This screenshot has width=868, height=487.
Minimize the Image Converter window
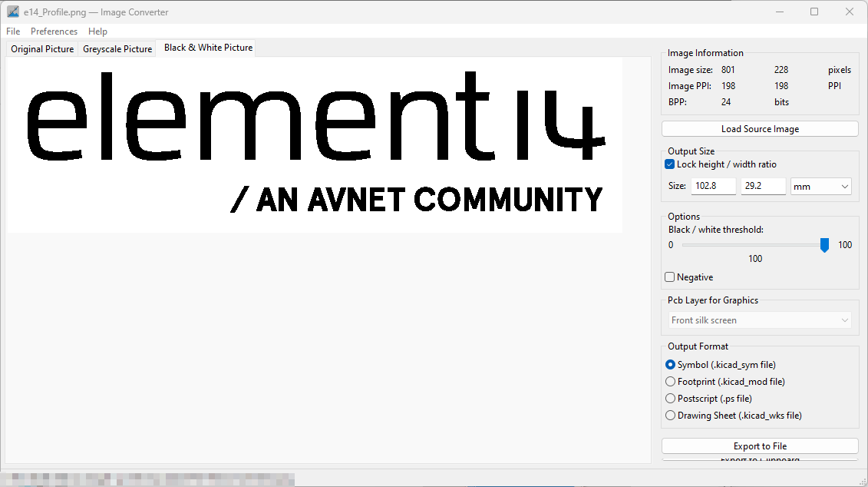780,12
